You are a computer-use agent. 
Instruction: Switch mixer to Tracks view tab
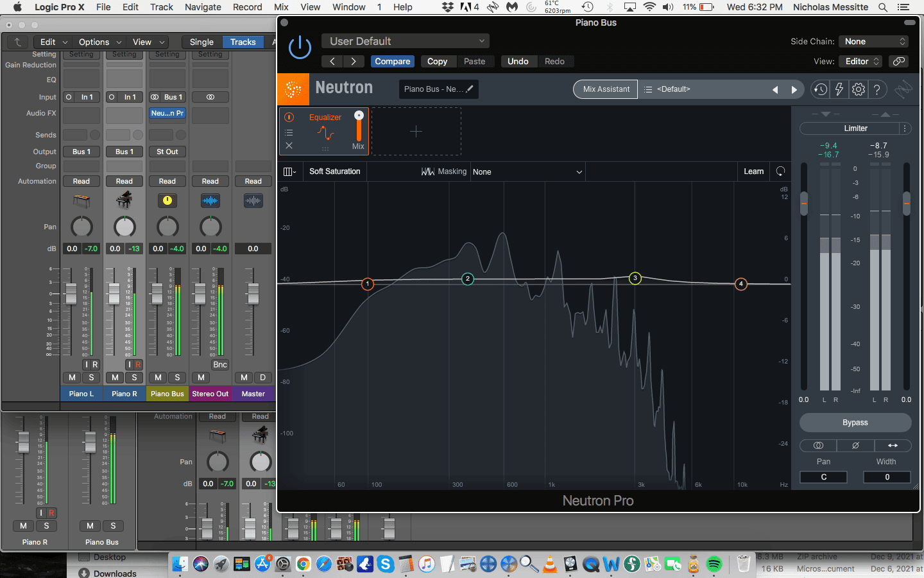pos(243,42)
